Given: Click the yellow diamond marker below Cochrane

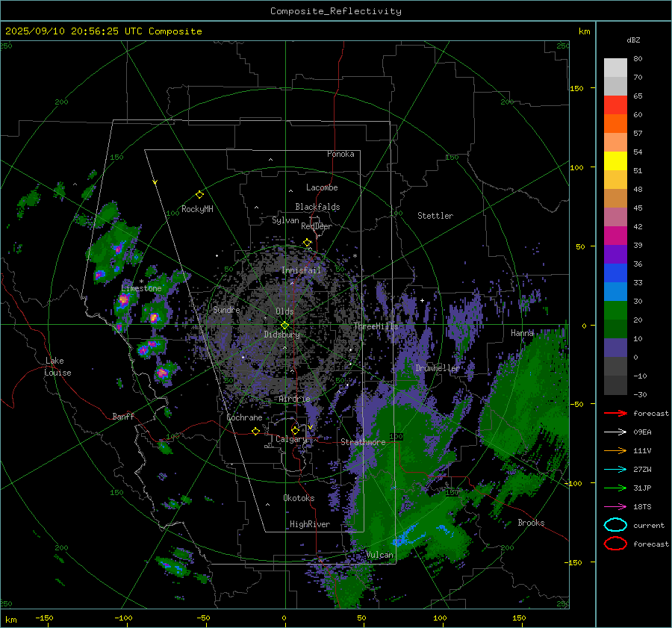Looking at the screenshot, I should 255,432.
